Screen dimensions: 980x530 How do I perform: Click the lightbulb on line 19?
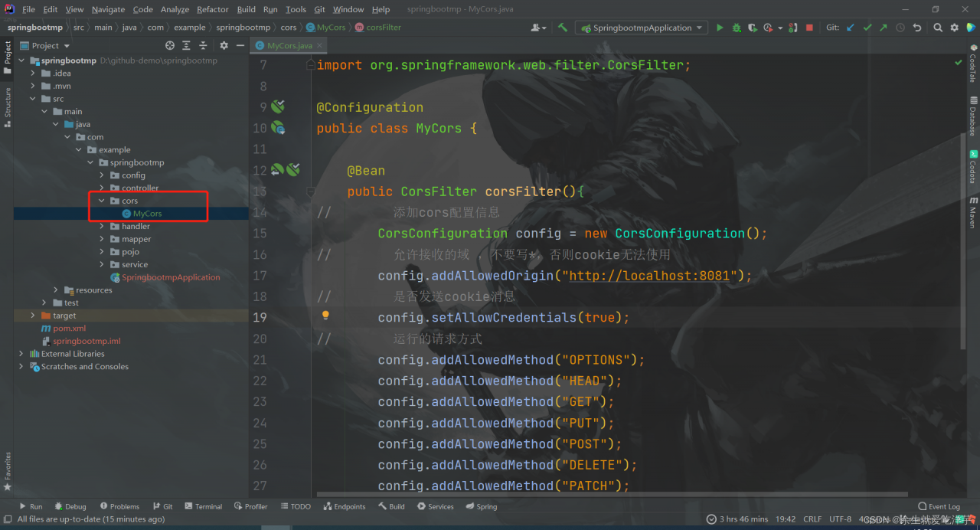coord(325,316)
